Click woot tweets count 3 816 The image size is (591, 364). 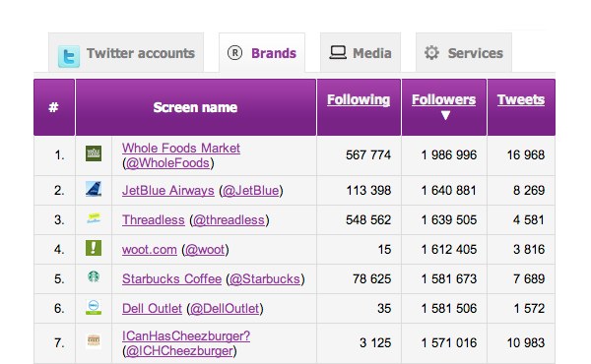click(x=529, y=250)
